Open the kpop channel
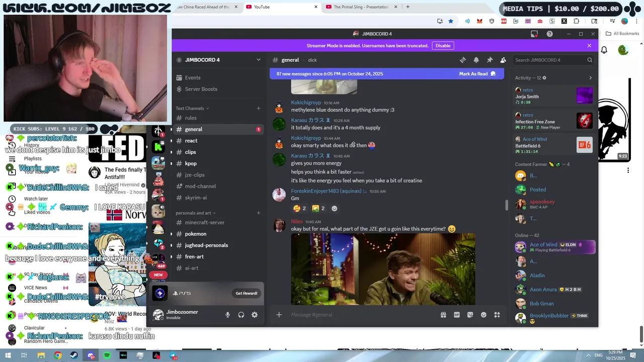 coord(217,163)
